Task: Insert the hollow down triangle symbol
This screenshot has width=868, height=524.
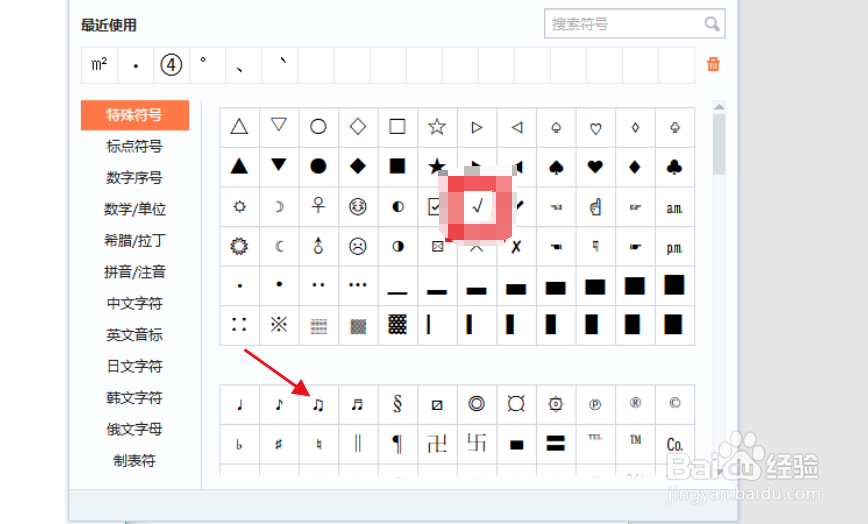Action: click(x=279, y=127)
